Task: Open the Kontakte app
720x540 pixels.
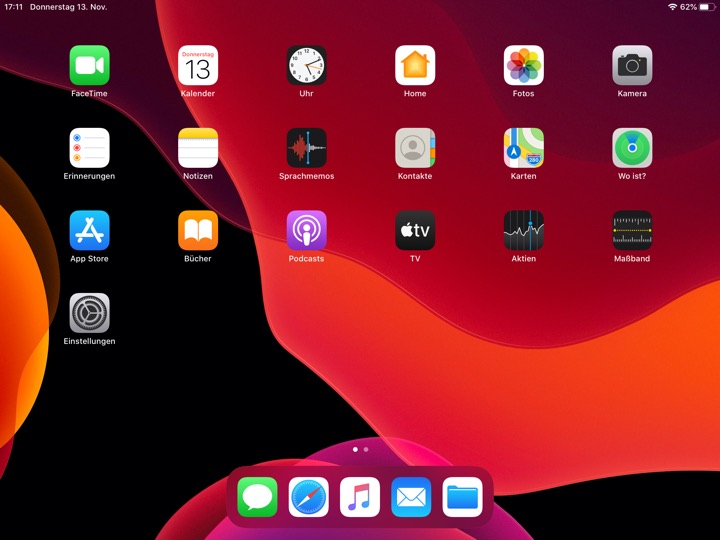Action: click(x=415, y=148)
